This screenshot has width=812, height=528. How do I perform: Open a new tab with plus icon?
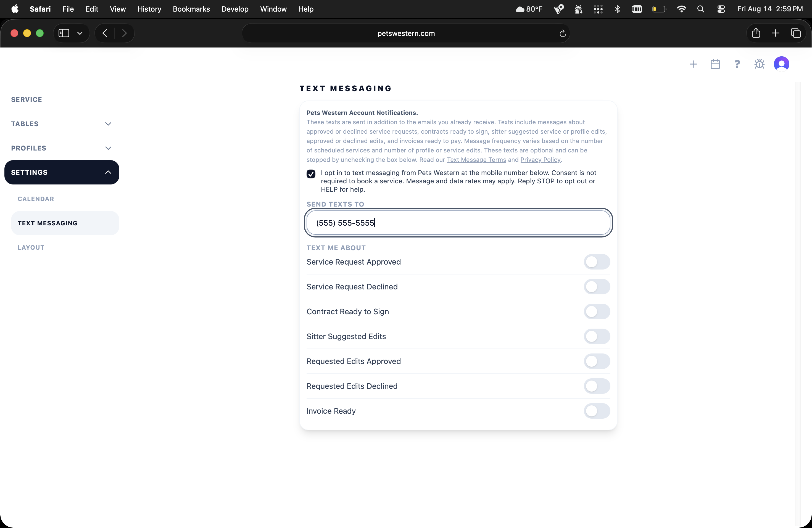click(x=776, y=33)
